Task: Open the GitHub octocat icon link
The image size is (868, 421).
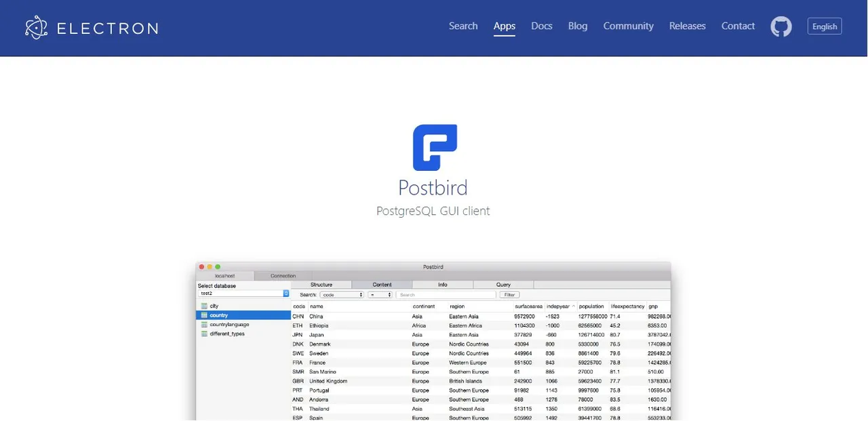Action: pyautogui.click(x=781, y=26)
